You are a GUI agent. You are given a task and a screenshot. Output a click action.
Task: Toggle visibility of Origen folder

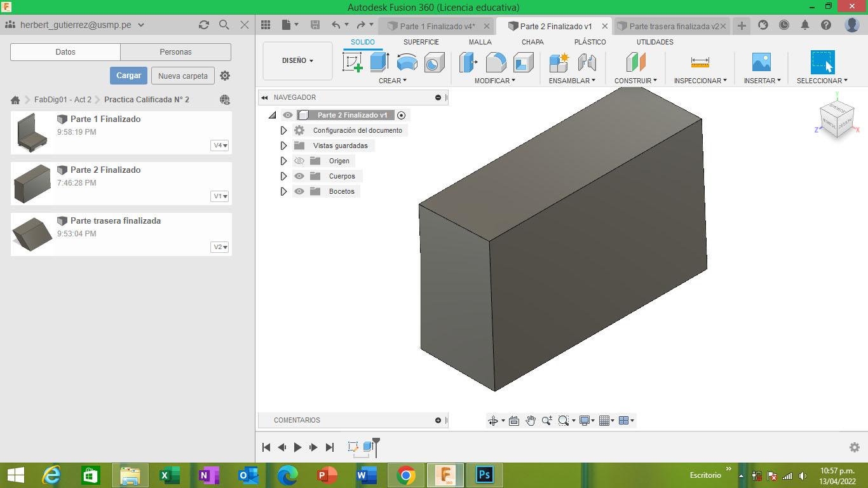(299, 161)
